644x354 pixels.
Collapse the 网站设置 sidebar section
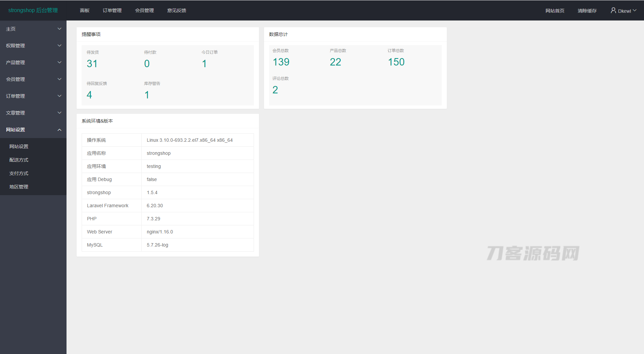tap(33, 130)
